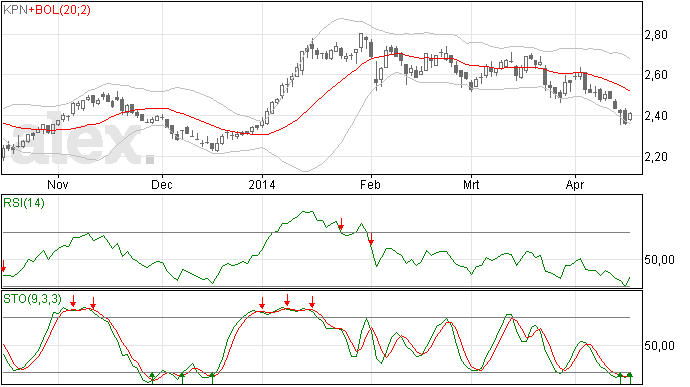Image resolution: width=690 pixels, height=387 pixels.
Task: Click the 2,40 price axis value
Action: click(656, 116)
